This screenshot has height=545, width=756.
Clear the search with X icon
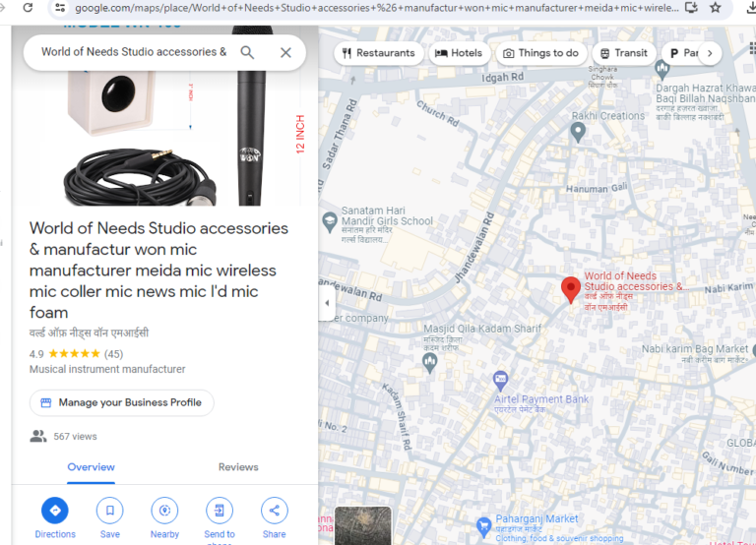tap(285, 52)
